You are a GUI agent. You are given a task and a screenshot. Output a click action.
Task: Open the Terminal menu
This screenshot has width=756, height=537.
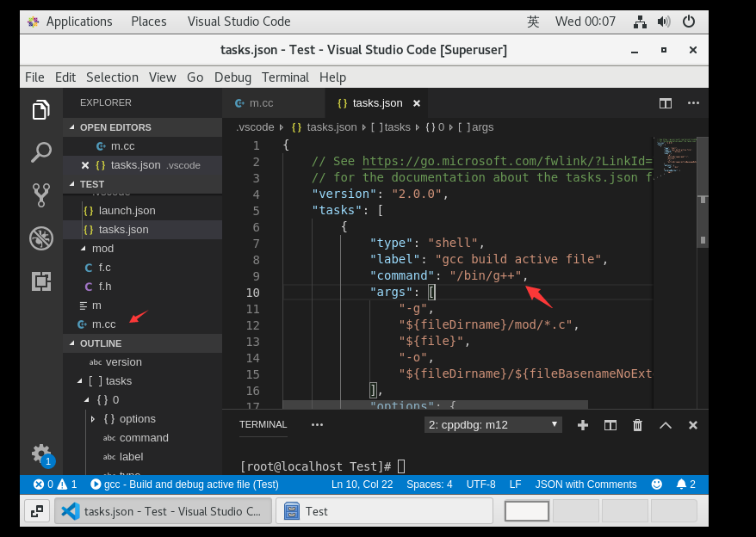pos(285,77)
